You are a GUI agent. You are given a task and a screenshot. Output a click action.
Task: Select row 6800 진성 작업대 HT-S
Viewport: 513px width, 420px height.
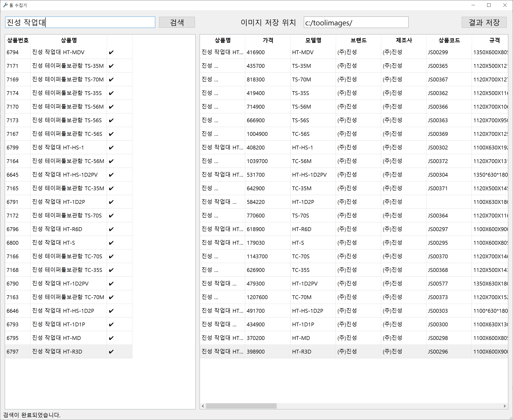53,243
